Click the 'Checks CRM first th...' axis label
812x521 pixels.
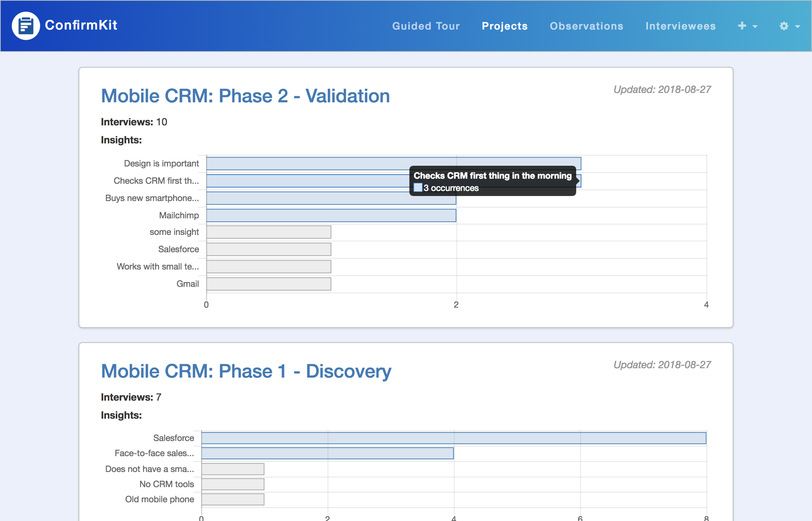(x=156, y=181)
